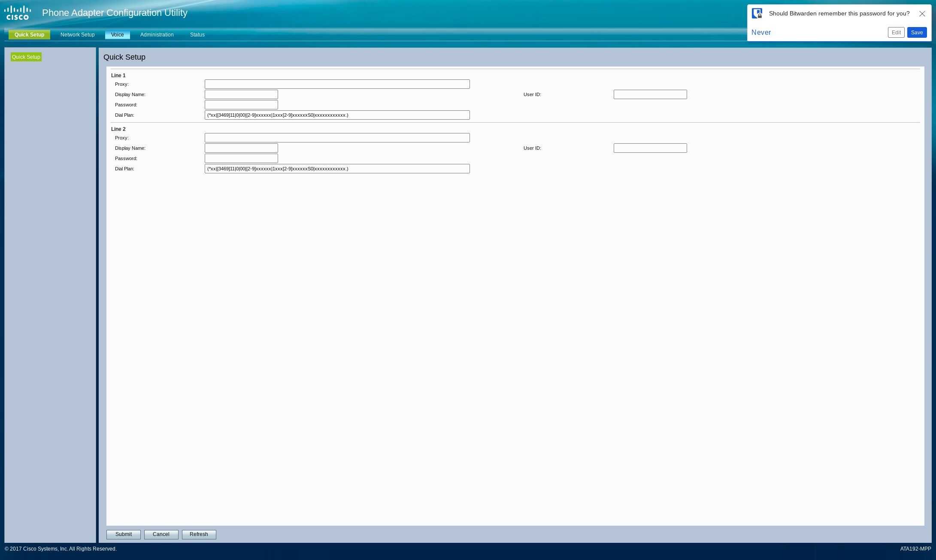The width and height of the screenshot is (936, 560).
Task: Switch to the Voice tab
Action: [117, 35]
